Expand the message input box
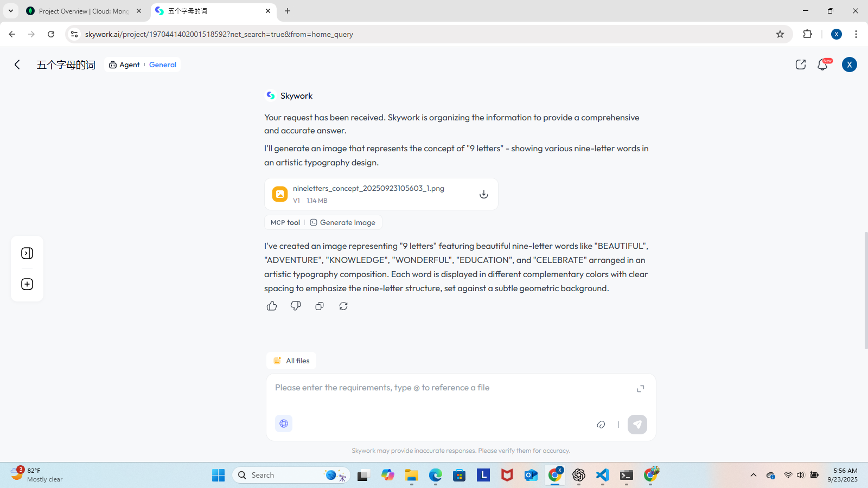This screenshot has height=488, width=868. 641,389
